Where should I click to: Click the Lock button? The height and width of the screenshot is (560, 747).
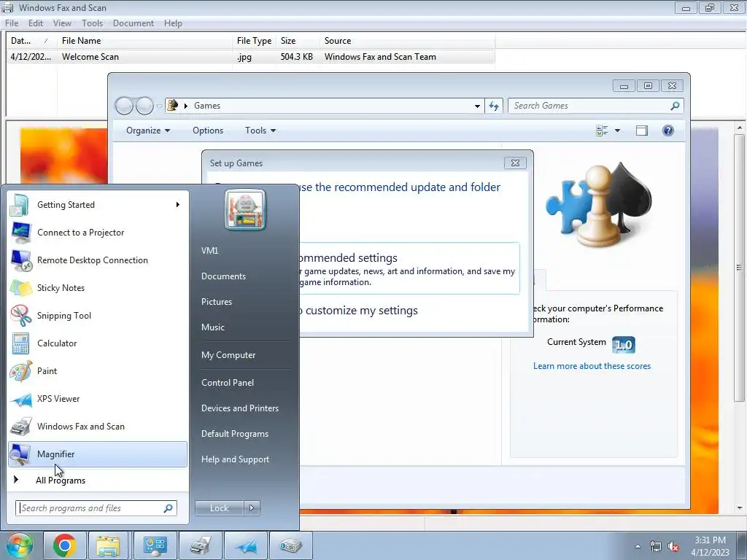[x=219, y=508]
